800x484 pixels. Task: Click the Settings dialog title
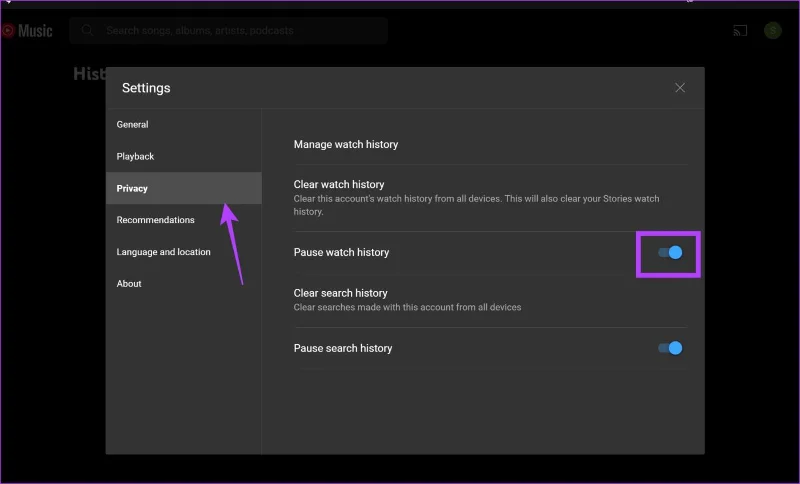coord(146,88)
